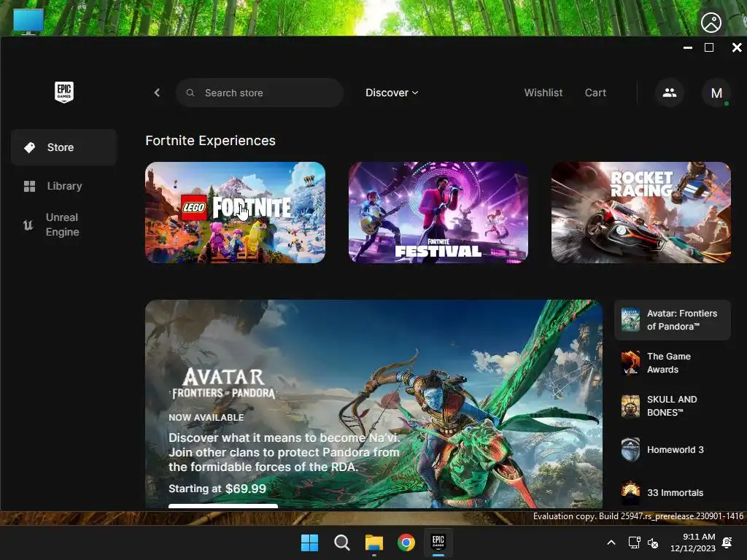Open the M profile avatar
Viewport: 747px width, 560px height.
coord(716,93)
